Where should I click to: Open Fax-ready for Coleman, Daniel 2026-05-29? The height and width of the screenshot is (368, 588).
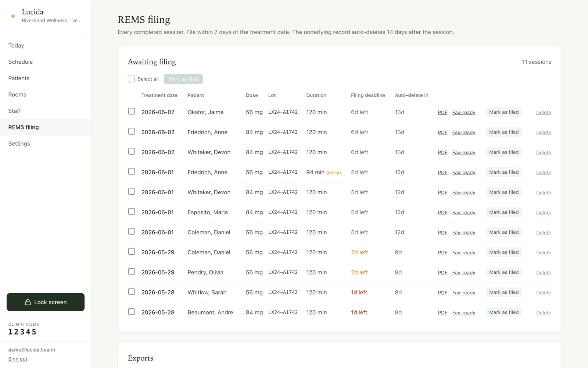pyautogui.click(x=464, y=252)
